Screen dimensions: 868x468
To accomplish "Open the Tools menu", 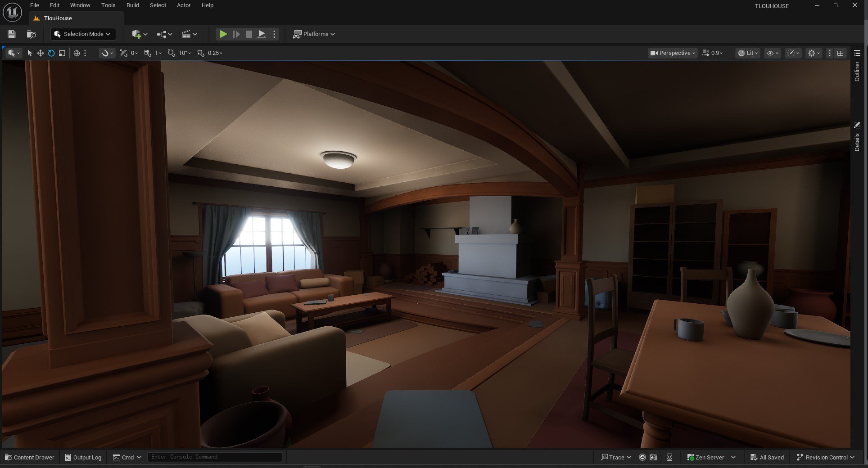I will tap(108, 5).
